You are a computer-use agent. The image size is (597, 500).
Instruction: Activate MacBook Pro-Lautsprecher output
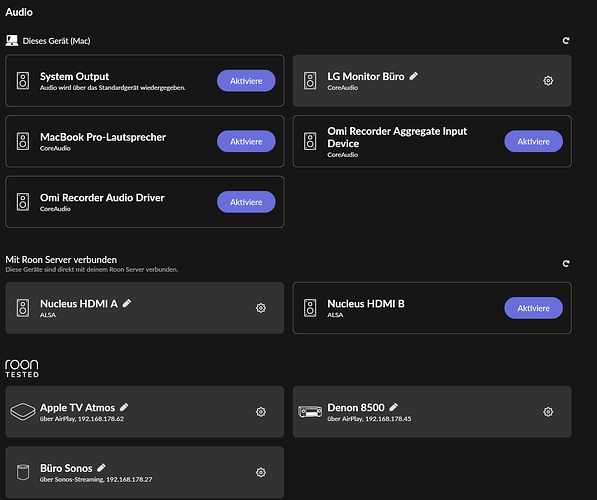coord(246,141)
